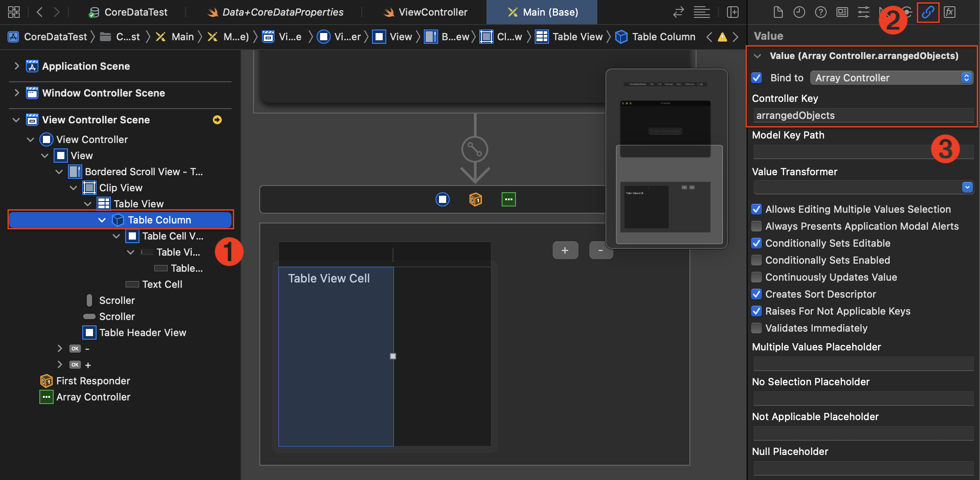Select the Text Cell outline row
Image resolution: width=980 pixels, height=480 pixels.
pyautogui.click(x=154, y=284)
